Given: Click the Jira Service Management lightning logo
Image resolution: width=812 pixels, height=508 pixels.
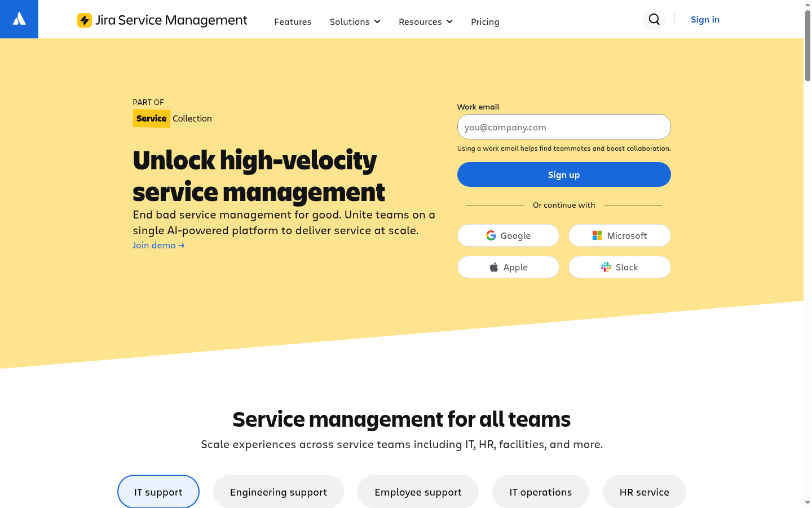Looking at the screenshot, I should tap(85, 20).
